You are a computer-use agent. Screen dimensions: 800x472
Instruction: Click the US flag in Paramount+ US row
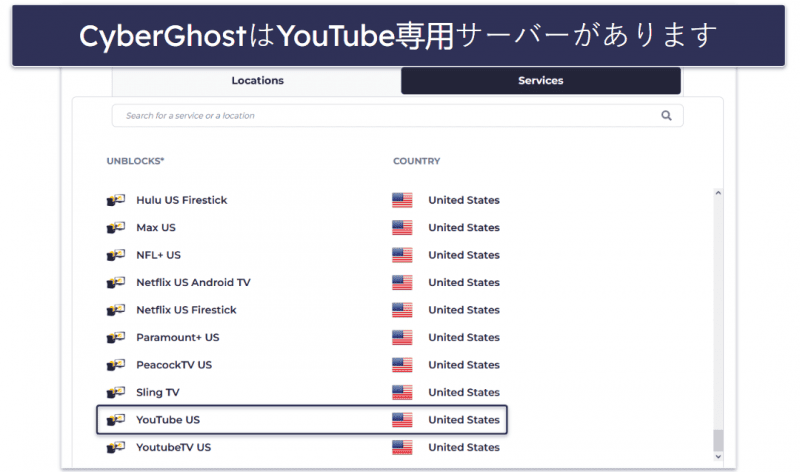click(x=402, y=338)
